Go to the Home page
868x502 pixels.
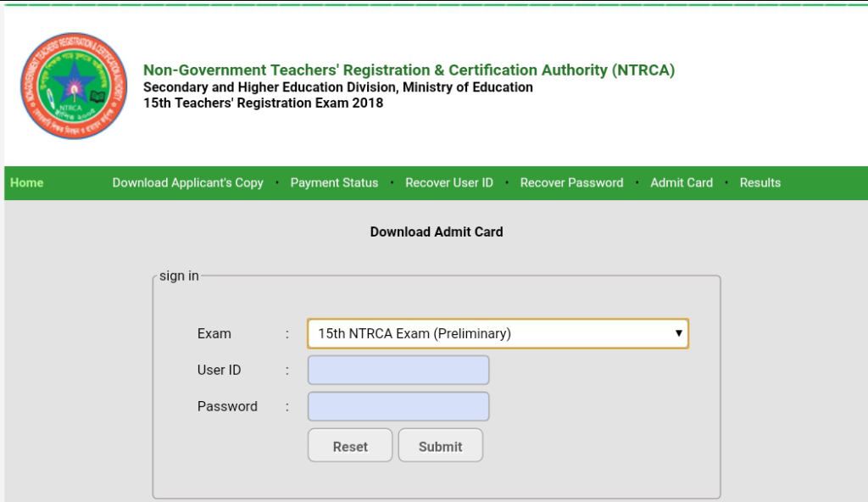[x=27, y=182]
